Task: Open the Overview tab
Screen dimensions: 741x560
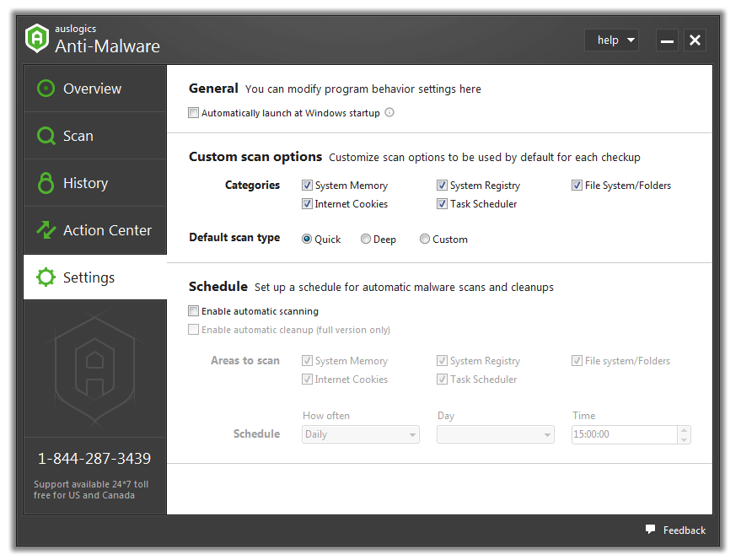Action: [x=95, y=89]
